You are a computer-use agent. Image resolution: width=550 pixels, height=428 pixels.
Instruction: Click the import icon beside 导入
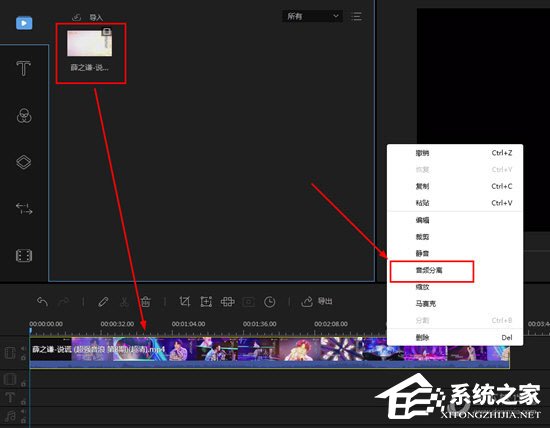tap(76, 17)
